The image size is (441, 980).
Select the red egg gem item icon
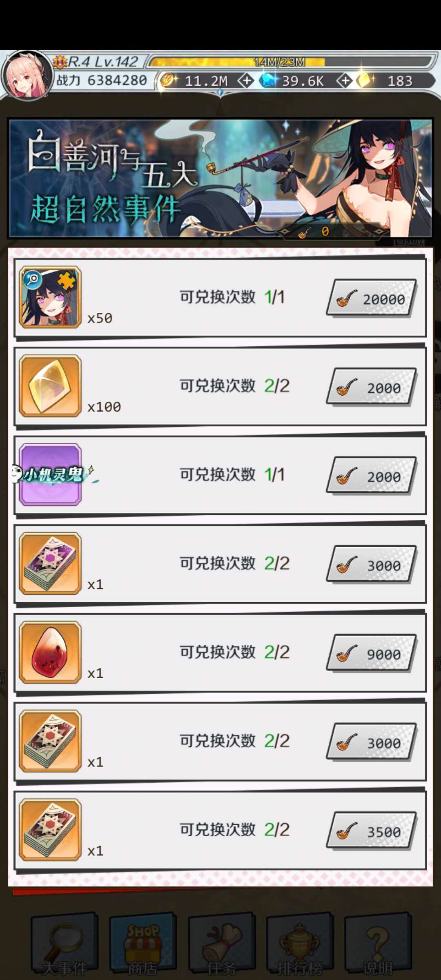point(50,652)
